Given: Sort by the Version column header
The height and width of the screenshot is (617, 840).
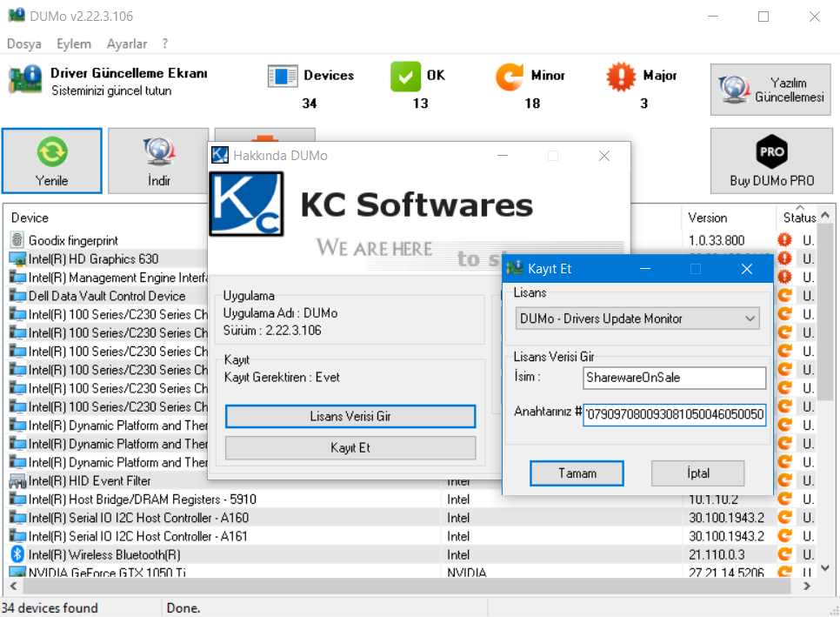Looking at the screenshot, I should 708,218.
